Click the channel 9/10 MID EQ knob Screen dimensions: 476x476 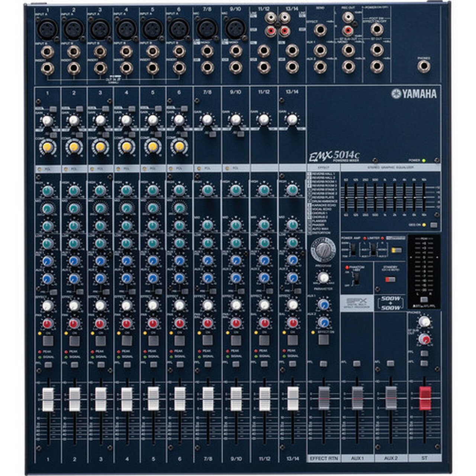[235, 225]
